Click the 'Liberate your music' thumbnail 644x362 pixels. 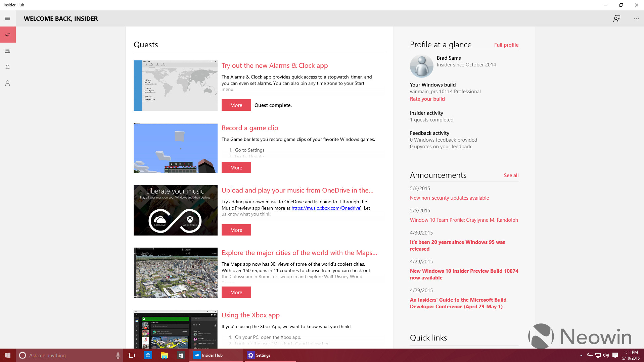176,210
